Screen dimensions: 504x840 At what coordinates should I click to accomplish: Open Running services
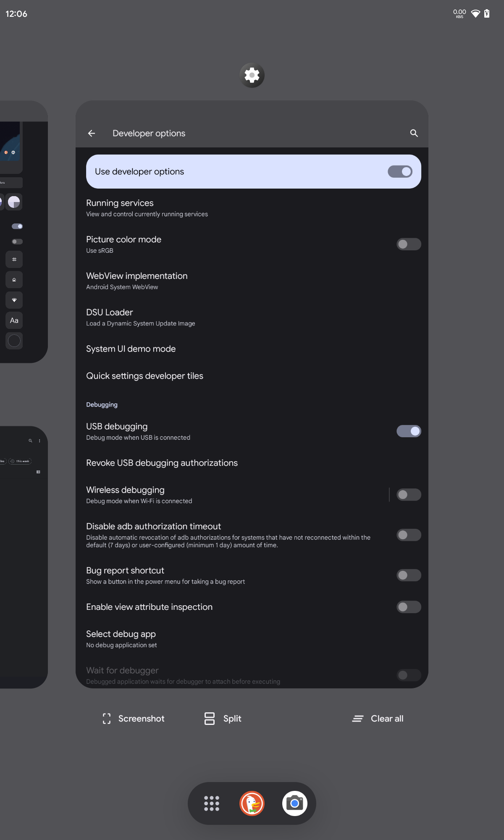(x=147, y=208)
